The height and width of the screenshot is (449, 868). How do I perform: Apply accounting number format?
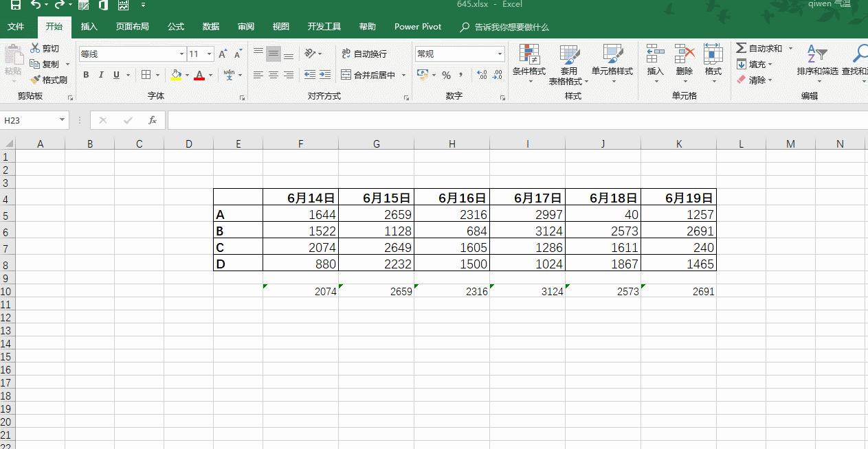tap(423, 75)
